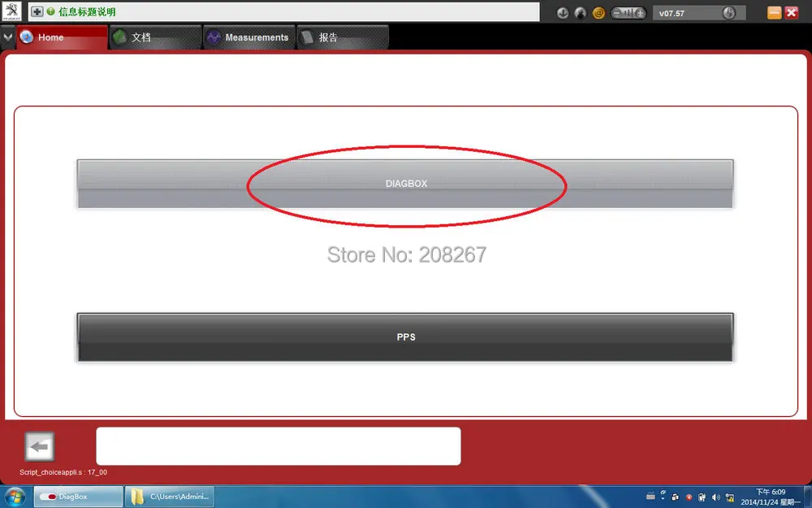Select the DIAGBOX application button
Viewport: 812px width, 508px height.
click(405, 184)
